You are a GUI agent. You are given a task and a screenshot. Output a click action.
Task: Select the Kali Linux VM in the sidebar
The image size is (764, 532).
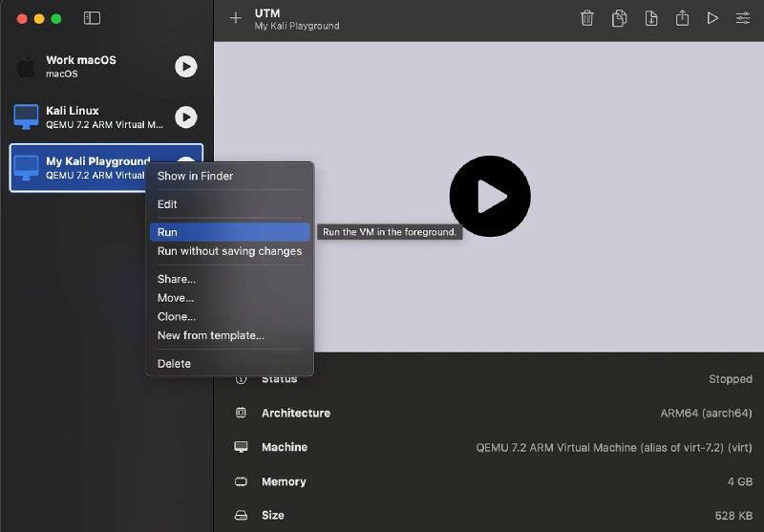pos(91,117)
